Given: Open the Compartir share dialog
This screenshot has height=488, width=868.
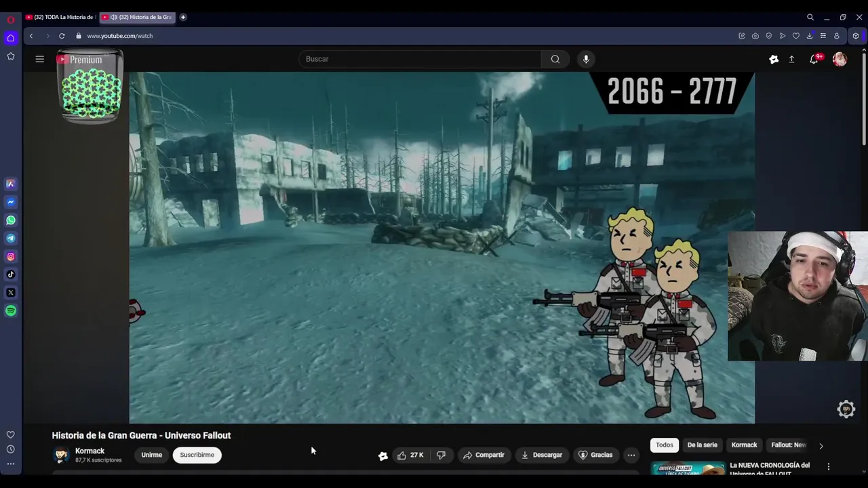Looking at the screenshot, I should (x=484, y=455).
